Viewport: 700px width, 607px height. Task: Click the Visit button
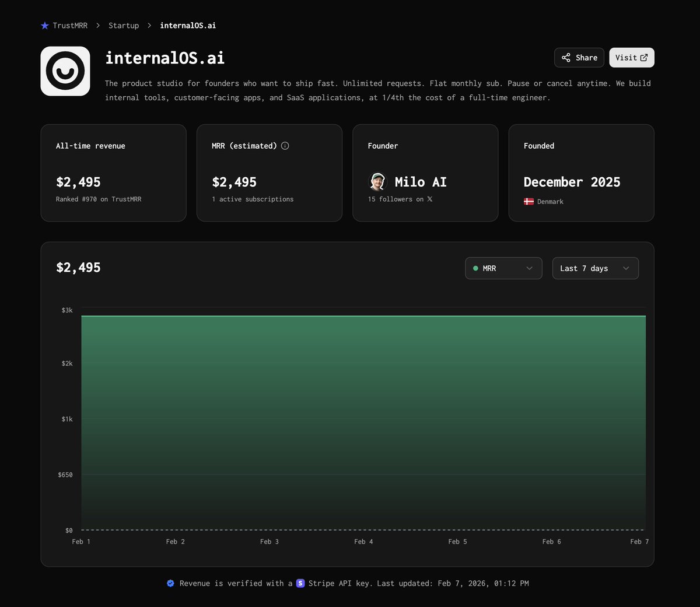pos(631,57)
